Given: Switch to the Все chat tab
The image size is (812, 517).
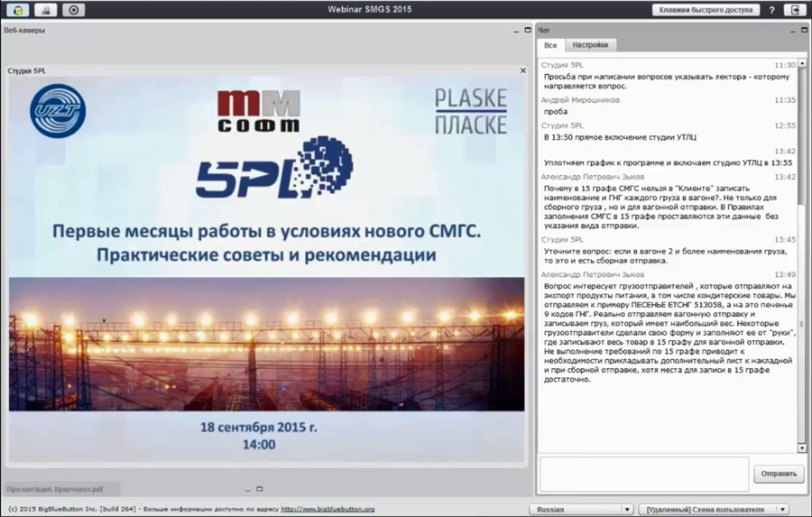Looking at the screenshot, I should 550,45.
